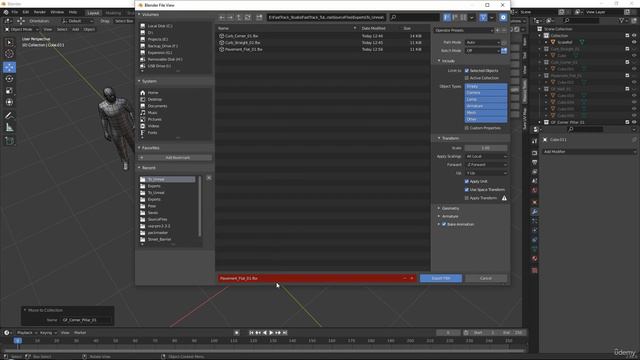Open the Edit menu in Blender
Viewport: 640px width, 360px height.
26,12
